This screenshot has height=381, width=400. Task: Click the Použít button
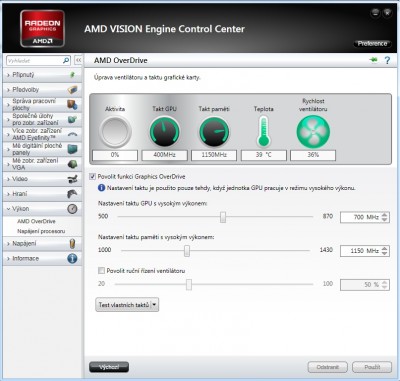point(372,367)
